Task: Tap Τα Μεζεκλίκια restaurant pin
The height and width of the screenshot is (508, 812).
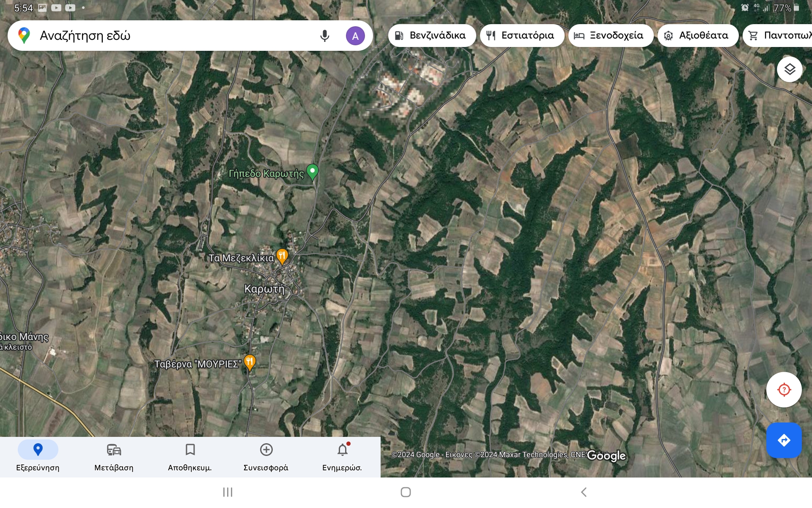Action: point(282,256)
